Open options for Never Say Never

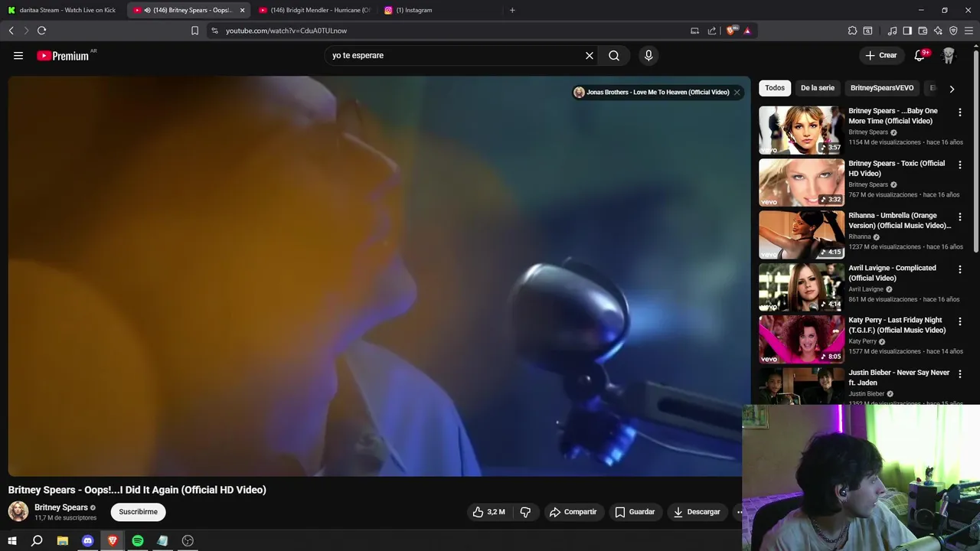coord(959,374)
